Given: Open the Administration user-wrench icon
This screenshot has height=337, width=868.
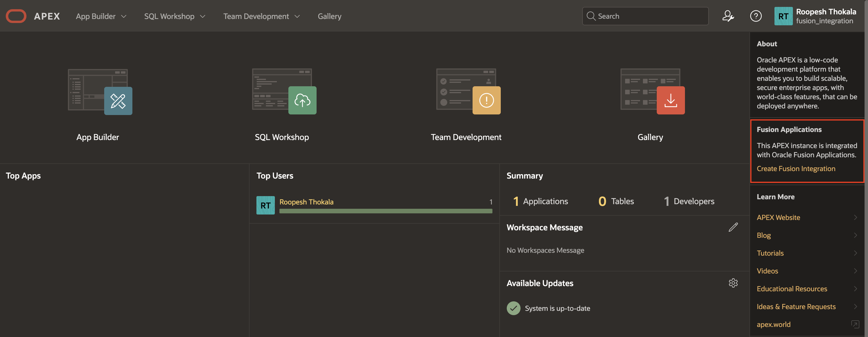Looking at the screenshot, I should click(x=728, y=16).
